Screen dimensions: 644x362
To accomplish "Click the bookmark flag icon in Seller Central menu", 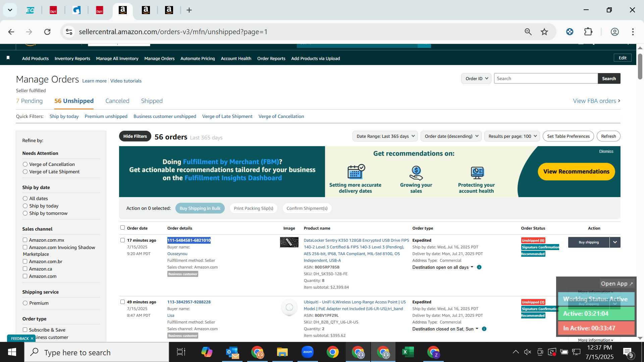I will pos(8,58).
